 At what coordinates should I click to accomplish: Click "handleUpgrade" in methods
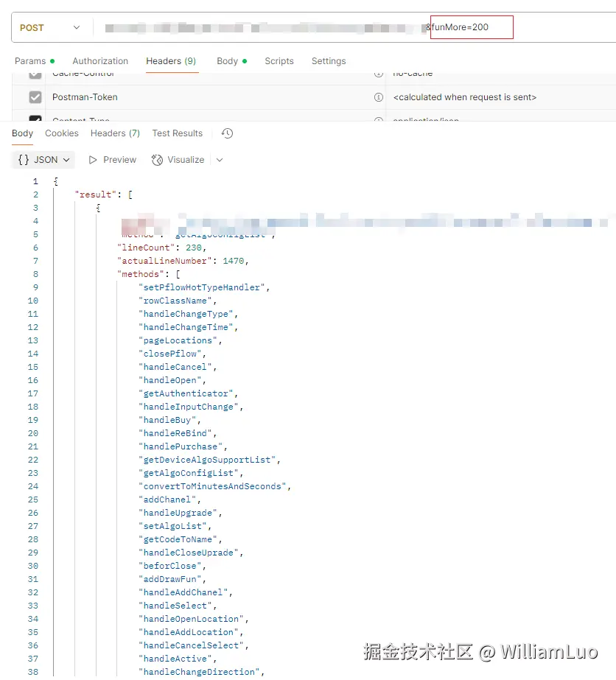[178, 513]
